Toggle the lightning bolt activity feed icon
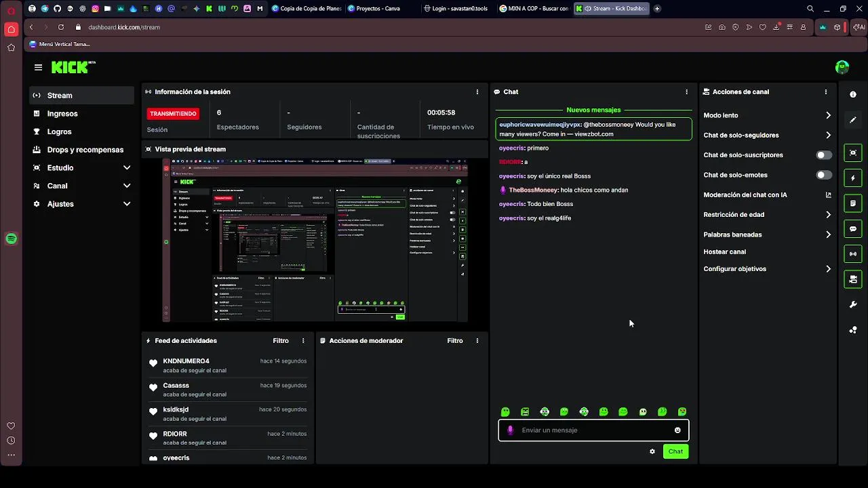 pyautogui.click(x=853, y=178)
